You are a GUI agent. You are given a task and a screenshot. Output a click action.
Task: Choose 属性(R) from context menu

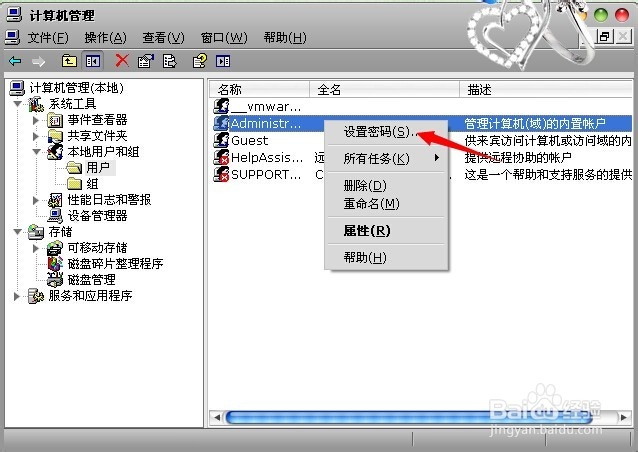tap(387, 231)
